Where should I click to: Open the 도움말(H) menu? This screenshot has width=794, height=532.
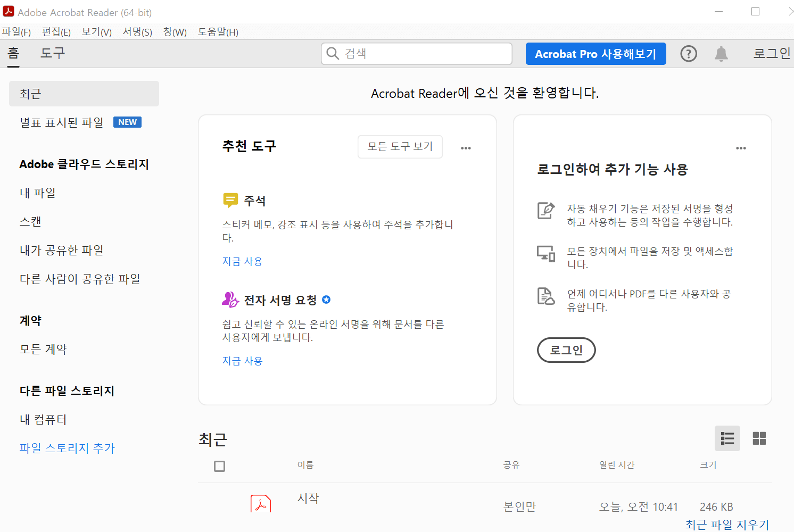218,32
